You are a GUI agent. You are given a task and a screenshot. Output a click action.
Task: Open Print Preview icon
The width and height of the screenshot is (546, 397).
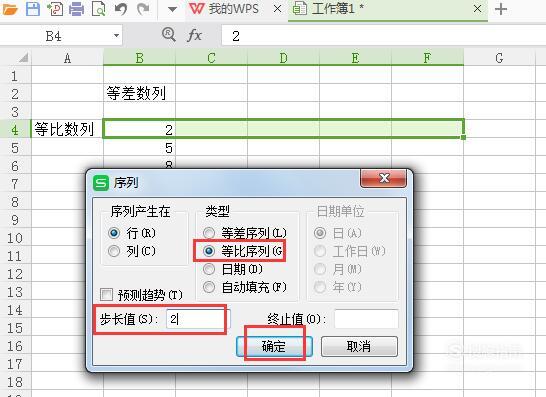coord(99,8)
